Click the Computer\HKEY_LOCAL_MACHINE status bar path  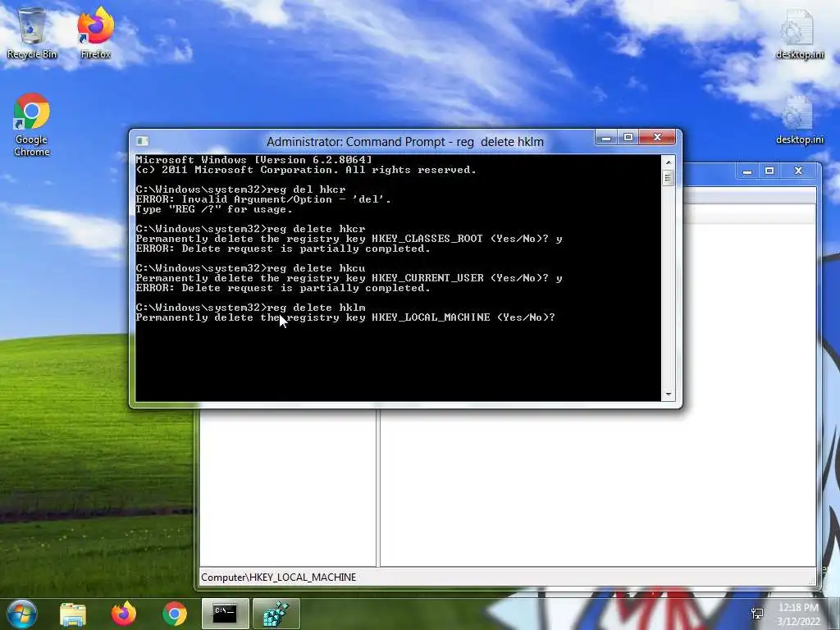[279, 577]
